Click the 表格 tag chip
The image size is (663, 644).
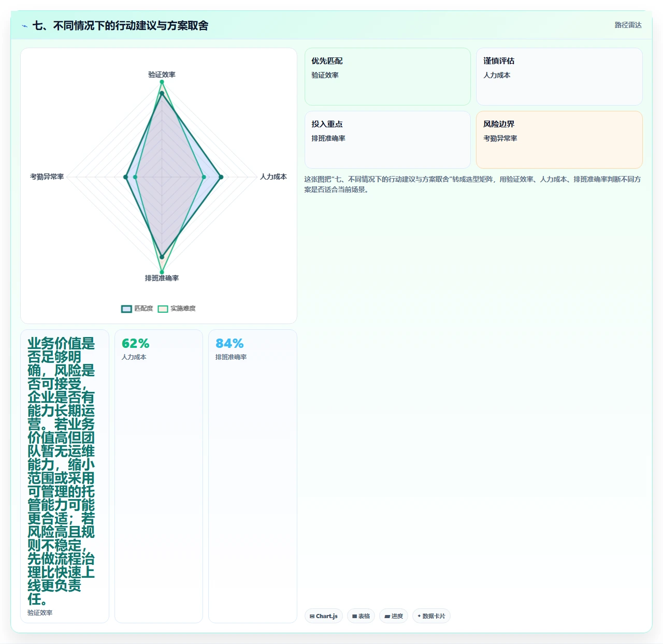click(x=361, y=616)
